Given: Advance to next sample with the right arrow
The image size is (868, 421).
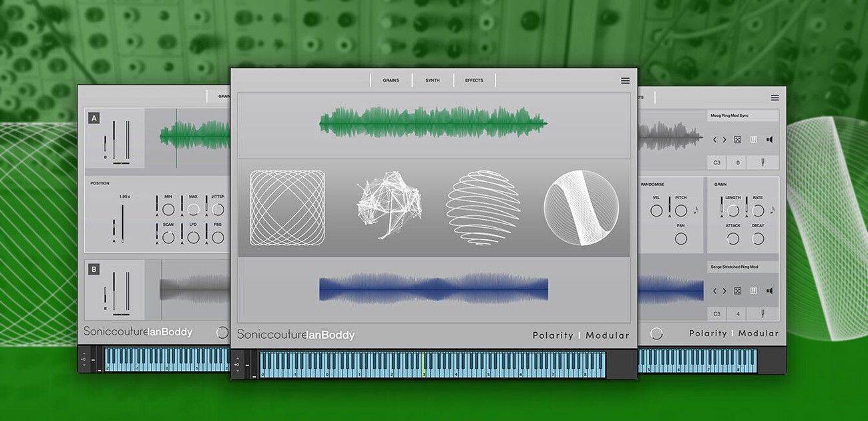Looking at the screenshot, I should [x=725, y=140].
